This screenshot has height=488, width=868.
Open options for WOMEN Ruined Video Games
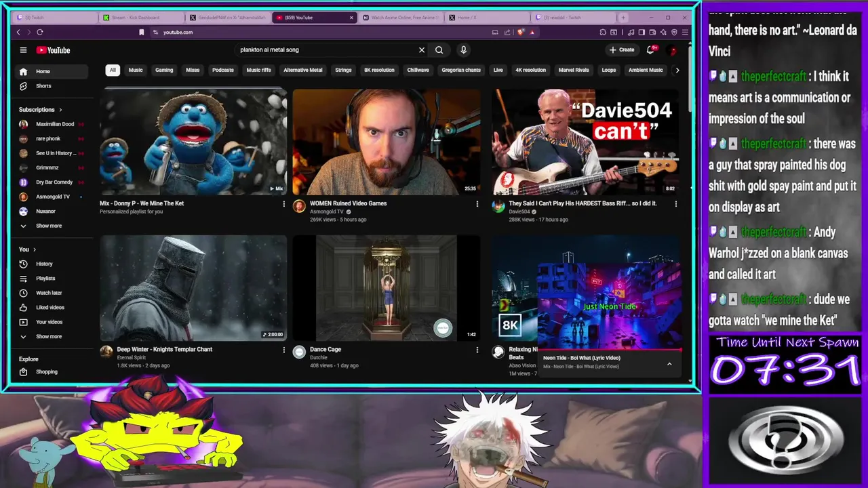coord(477,203)
